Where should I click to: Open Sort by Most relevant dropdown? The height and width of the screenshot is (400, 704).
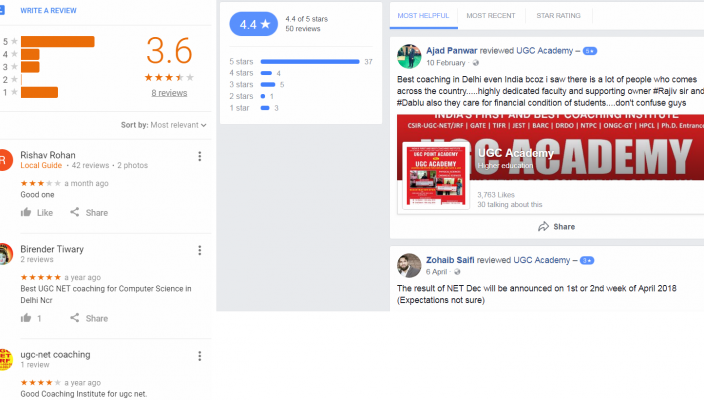pyautogui.click(x=163, y=125)
